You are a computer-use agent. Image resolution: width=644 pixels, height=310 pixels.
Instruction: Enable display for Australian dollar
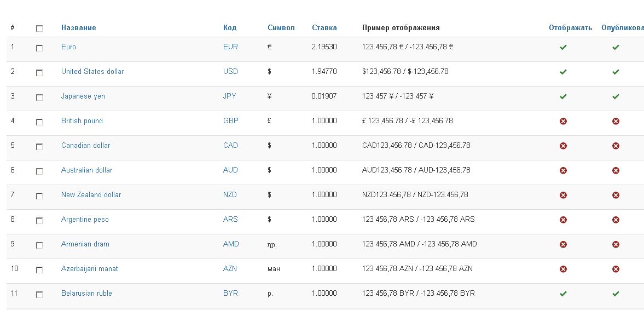(x=563, y=170)
